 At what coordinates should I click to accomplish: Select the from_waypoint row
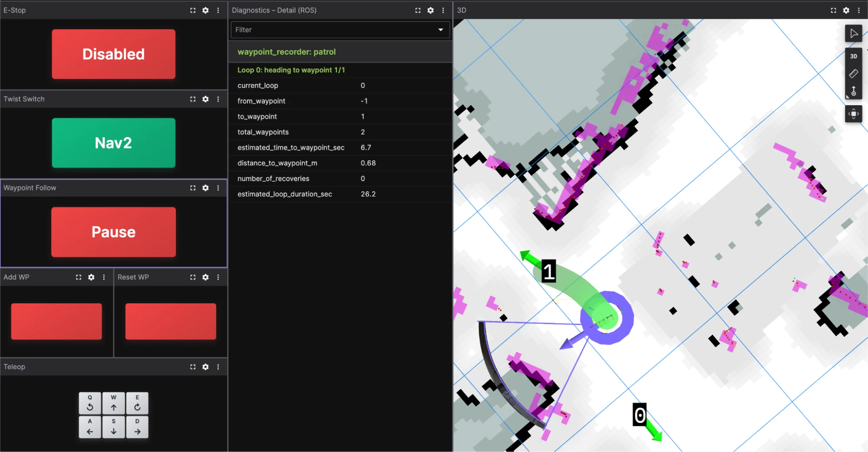[340, 101]
